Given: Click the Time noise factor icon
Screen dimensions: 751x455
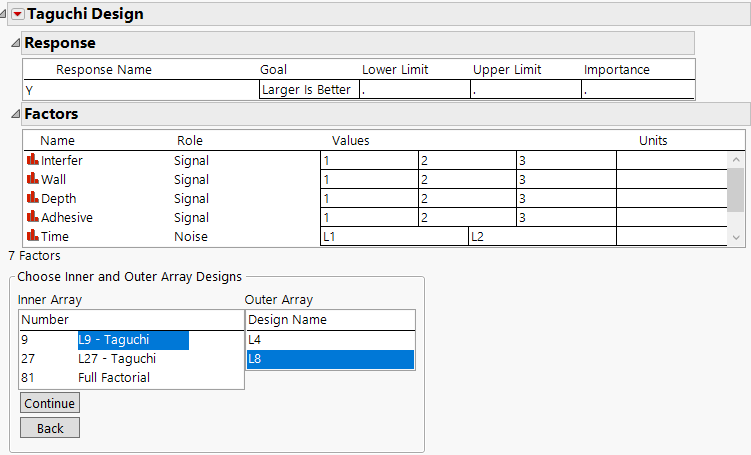Looking at the screenshot, I should [x=32, y=236].
